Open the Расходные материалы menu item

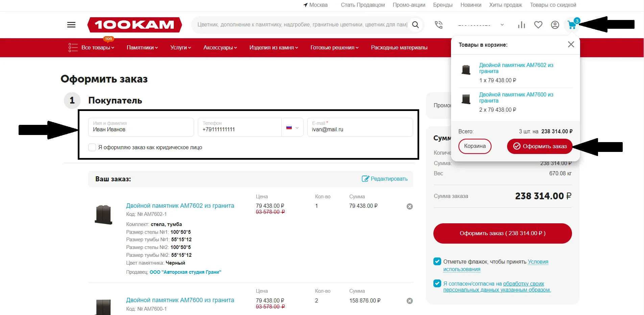(x=399, y=48)
